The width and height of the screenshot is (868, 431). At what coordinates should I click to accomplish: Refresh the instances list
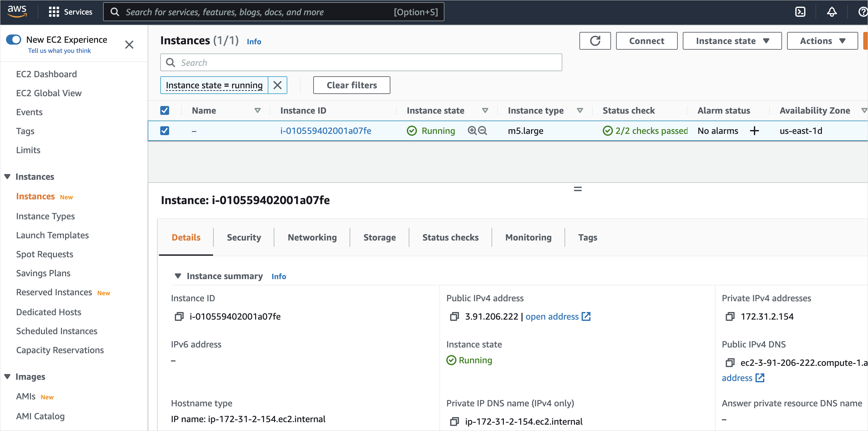595,41
